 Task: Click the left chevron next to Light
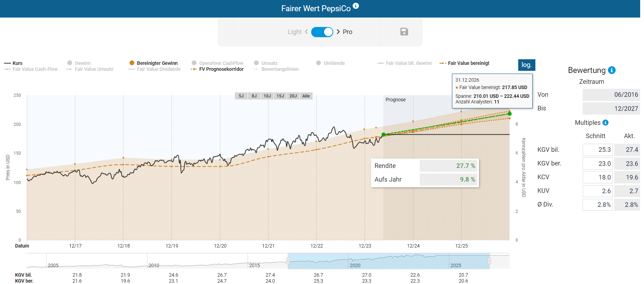(306, 32)
